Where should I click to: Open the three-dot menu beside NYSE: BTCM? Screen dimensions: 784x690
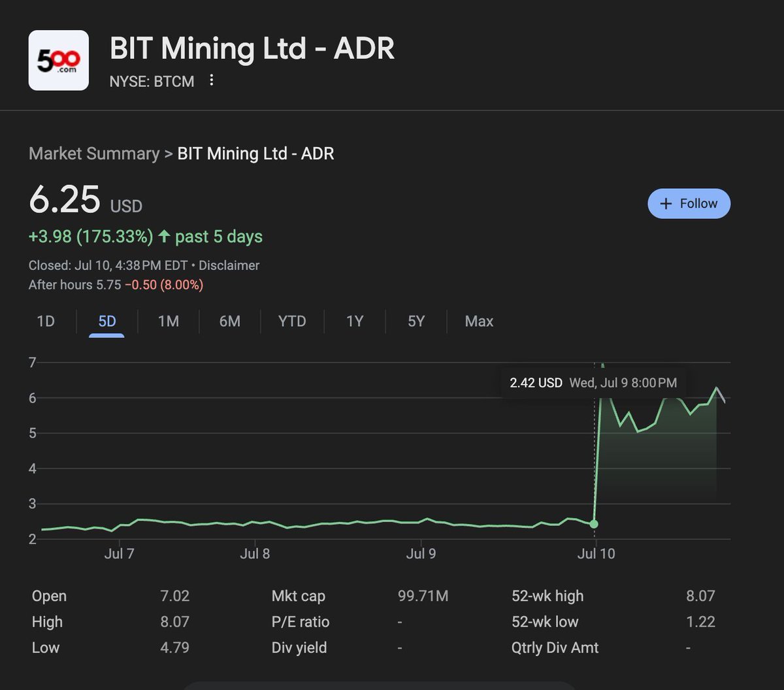click(211, 80)
